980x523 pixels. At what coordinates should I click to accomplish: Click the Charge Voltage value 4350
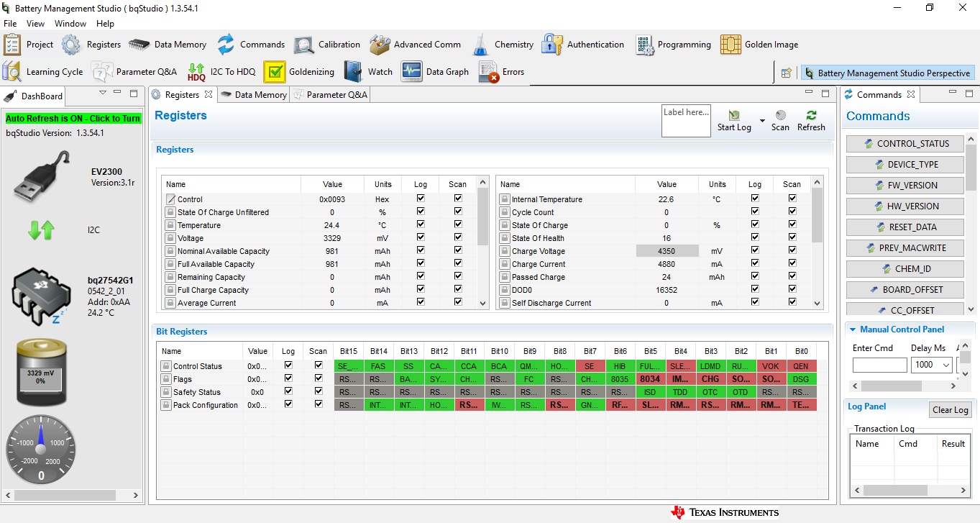click(667, 251)
